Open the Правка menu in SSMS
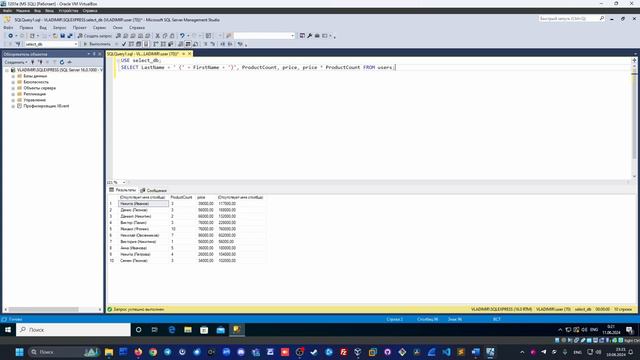 (x=26, y=28)
